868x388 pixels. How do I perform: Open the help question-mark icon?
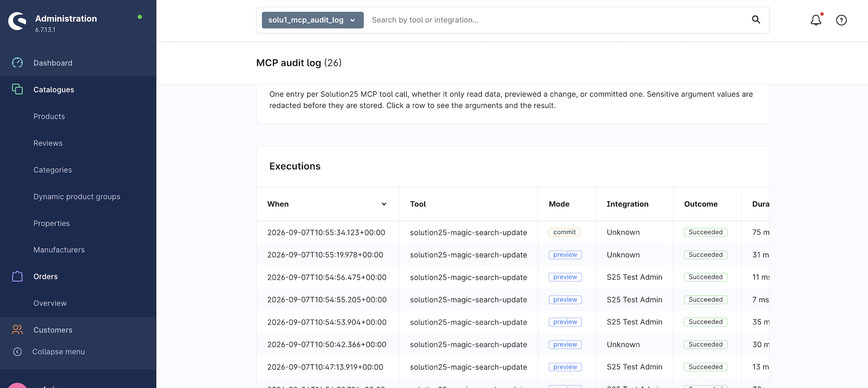pos(841,20)
